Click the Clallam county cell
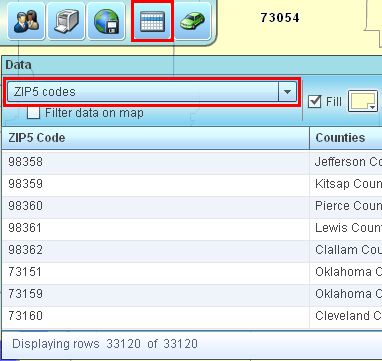382x361 pixels. tap(346, 250)
